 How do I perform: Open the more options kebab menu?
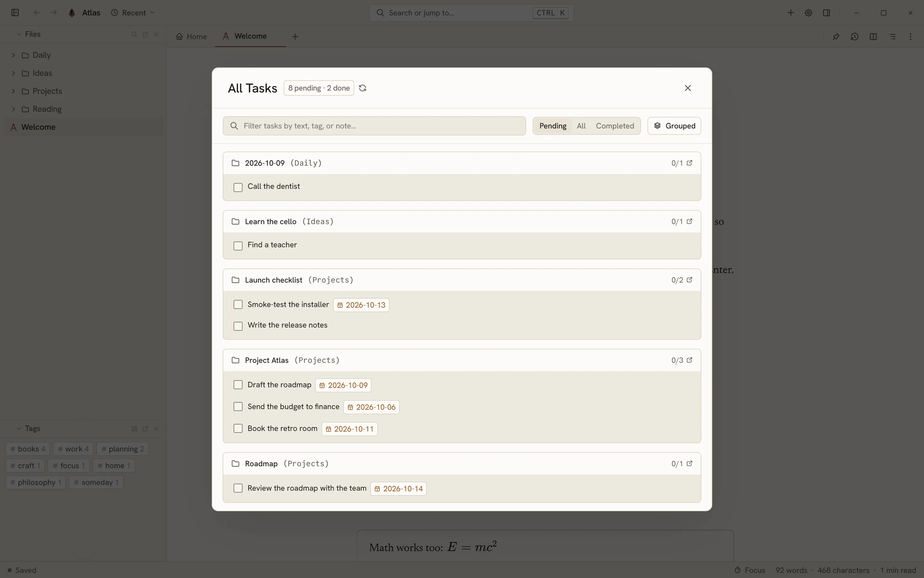point(911,36)
